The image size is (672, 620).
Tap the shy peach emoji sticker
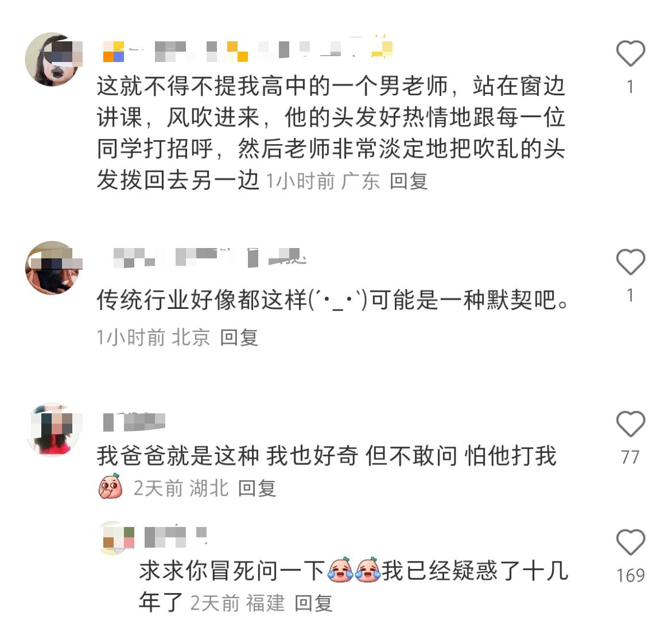[111, 486]
